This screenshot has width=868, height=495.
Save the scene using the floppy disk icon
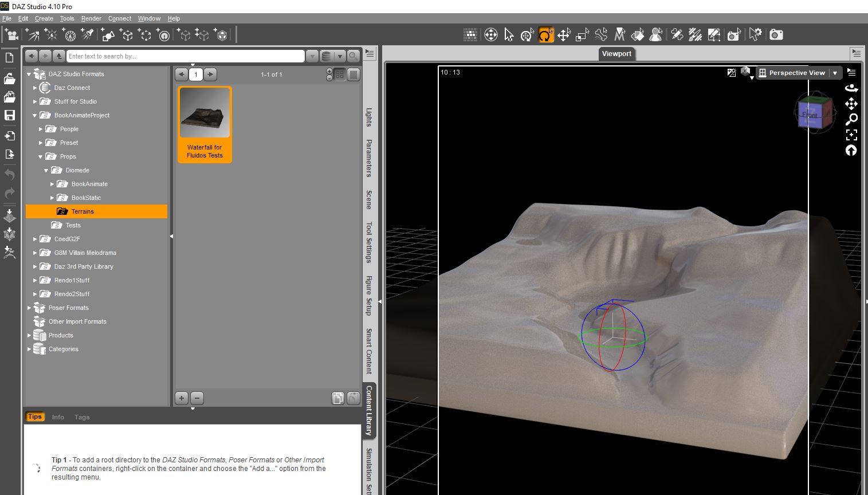tap(10, 115)
